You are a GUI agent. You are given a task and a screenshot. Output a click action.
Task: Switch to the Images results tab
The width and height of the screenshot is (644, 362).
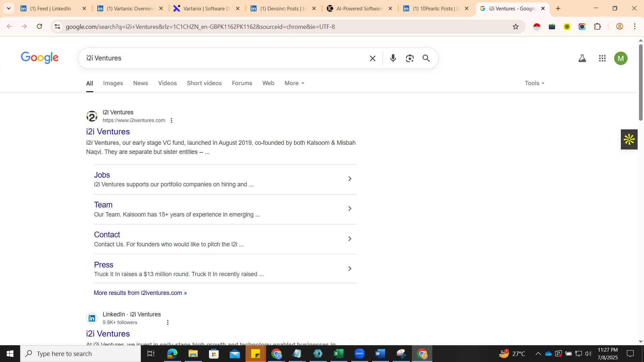(113, 83)
